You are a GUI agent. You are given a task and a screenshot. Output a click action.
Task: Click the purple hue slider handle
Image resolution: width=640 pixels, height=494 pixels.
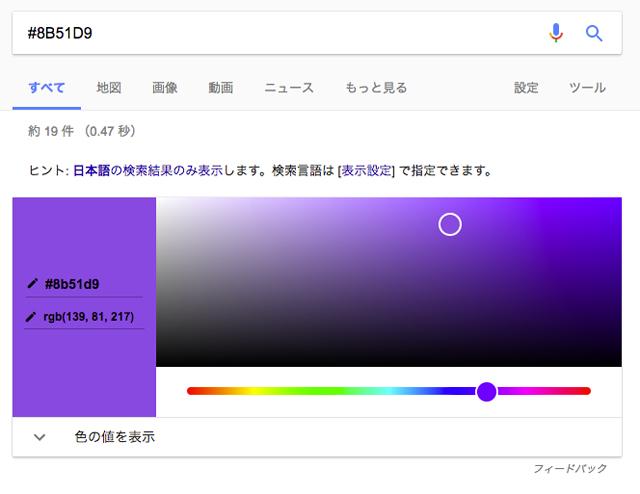[486, 391]
